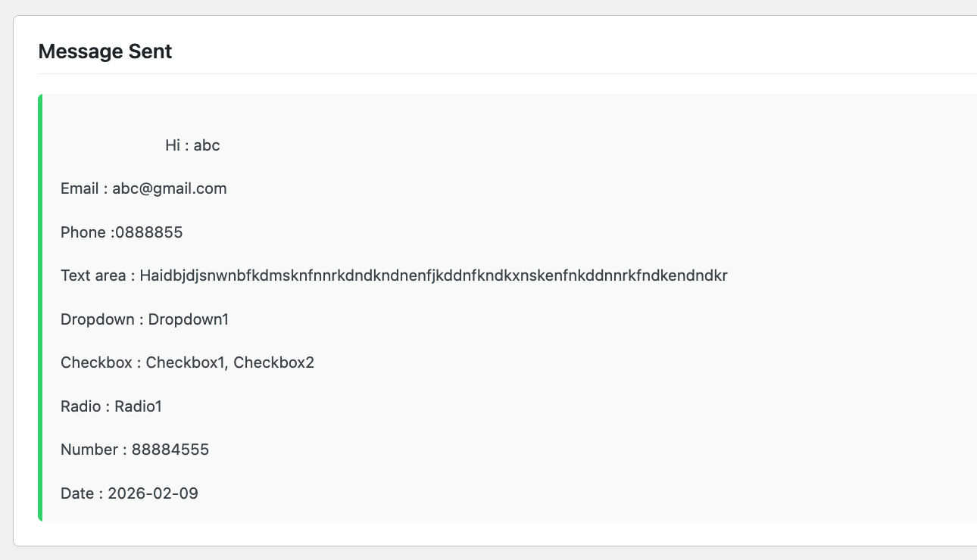The width and height of the screenshot is (977, 560).
Task: Select the phone number 0888855
Action: click(x=149, y=232)
